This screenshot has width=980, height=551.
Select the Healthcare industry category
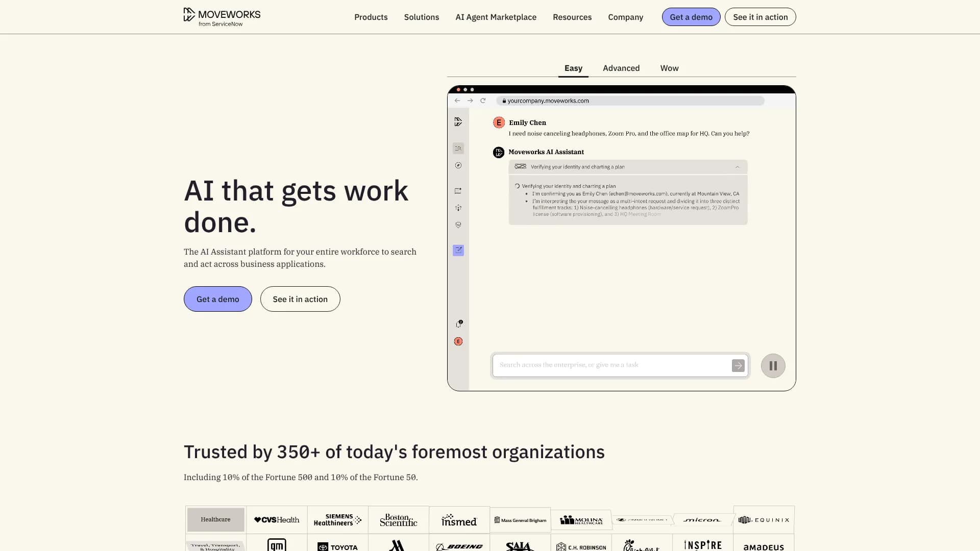215,519
